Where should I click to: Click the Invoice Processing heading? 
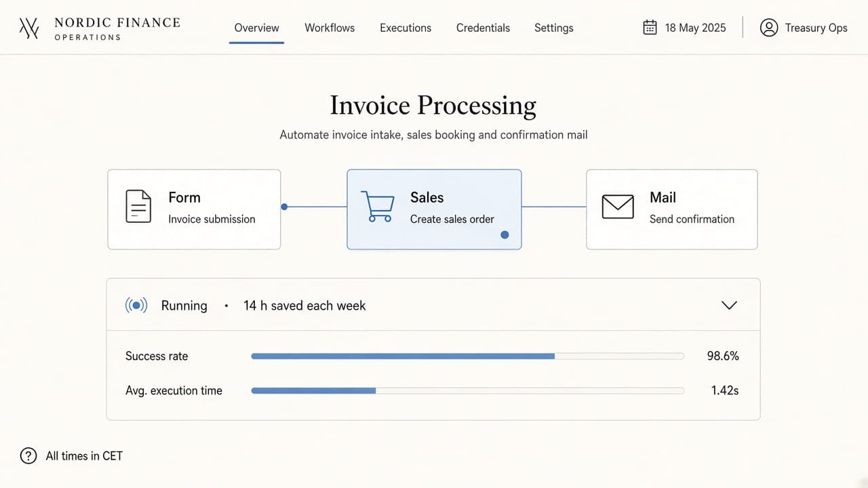pyautogui.click(x=433, y=106)
